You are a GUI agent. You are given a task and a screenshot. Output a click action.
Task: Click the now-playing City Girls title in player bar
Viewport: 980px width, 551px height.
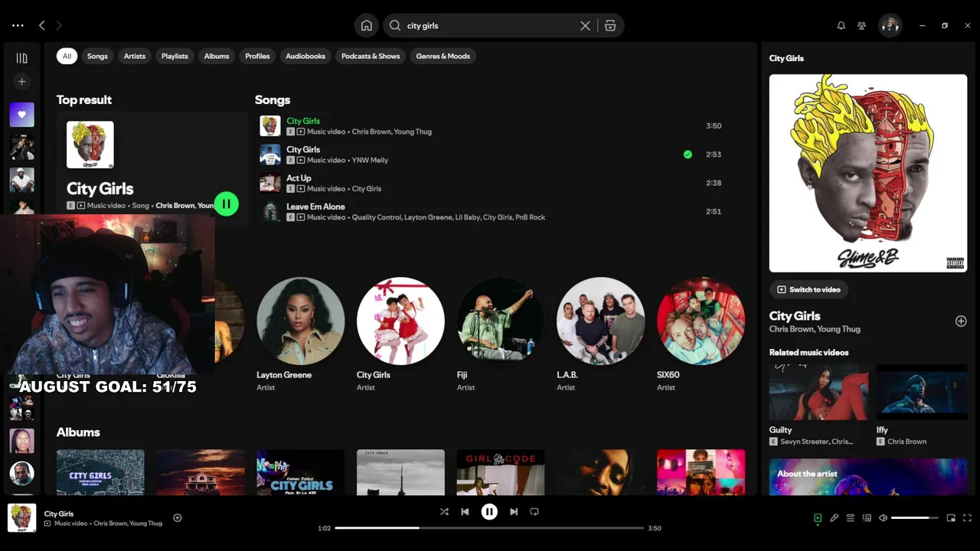tap(59, 514)
